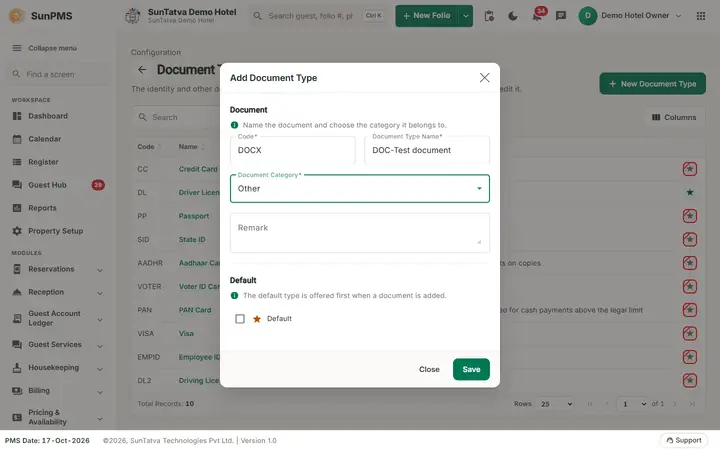The image size is (720, 450).
Task: Open the apps grid icon
Action: (701, 16)
